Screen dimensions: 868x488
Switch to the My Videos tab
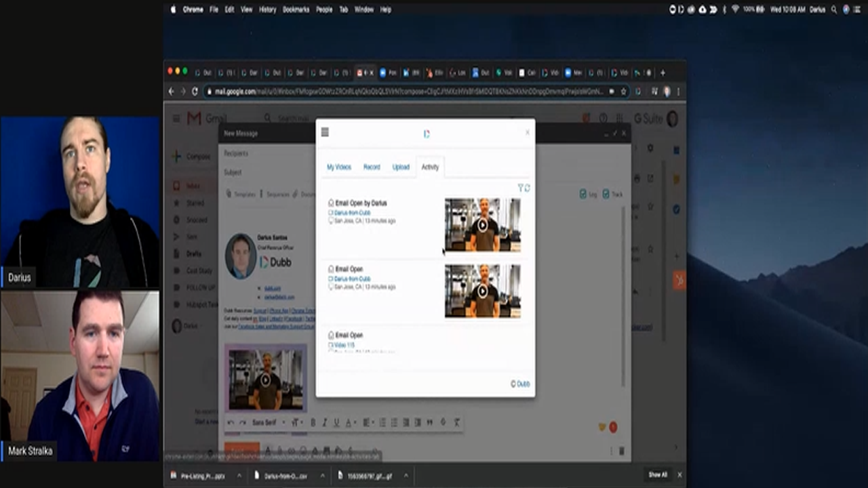pos(339,167)
